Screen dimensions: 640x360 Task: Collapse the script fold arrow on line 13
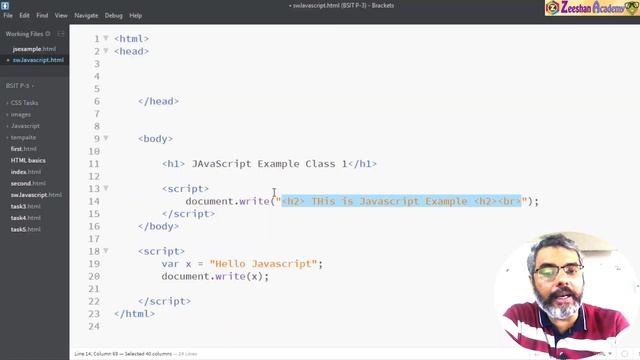pos(106,188)
